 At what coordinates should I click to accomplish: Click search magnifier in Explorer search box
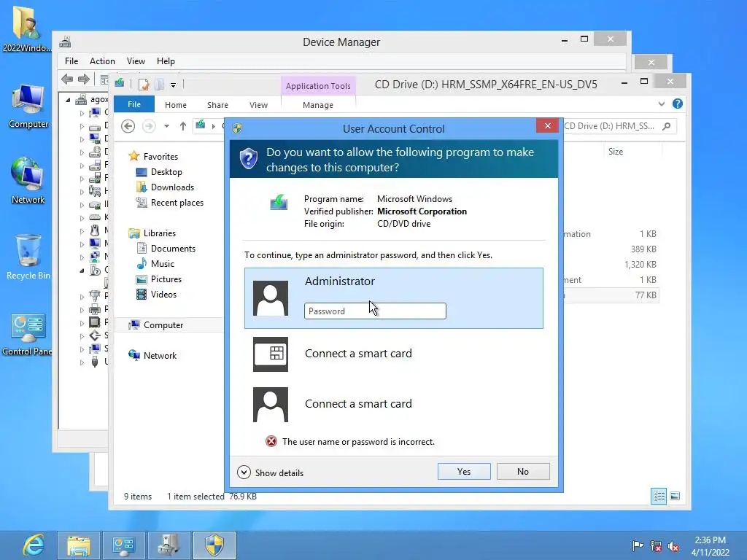[667, 126]
